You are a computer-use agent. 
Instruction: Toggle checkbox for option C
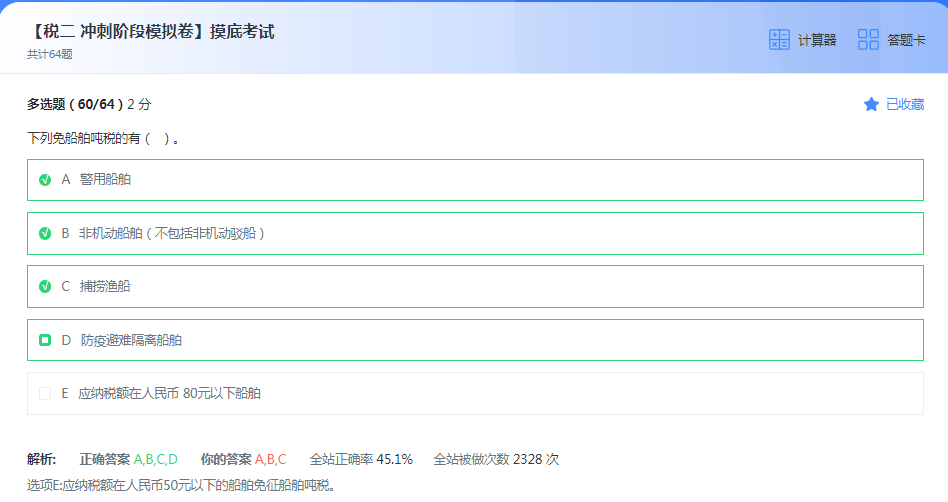(45, 286)
